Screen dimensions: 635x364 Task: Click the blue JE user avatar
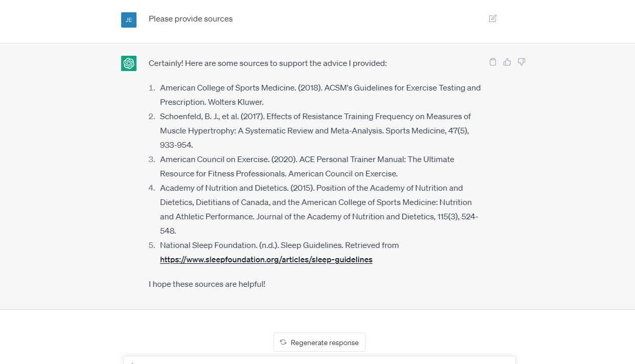[x=129, y=20]
